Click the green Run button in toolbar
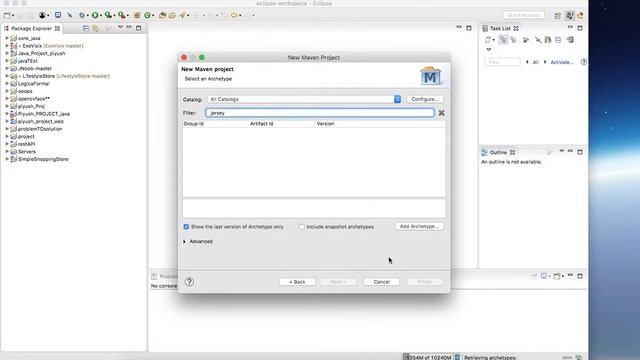This screenshot has height=360, width=640. 95,15
